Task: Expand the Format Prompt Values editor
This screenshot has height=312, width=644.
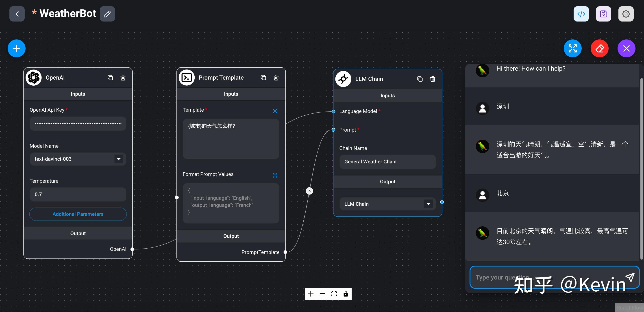Action: tap(275, 175)
